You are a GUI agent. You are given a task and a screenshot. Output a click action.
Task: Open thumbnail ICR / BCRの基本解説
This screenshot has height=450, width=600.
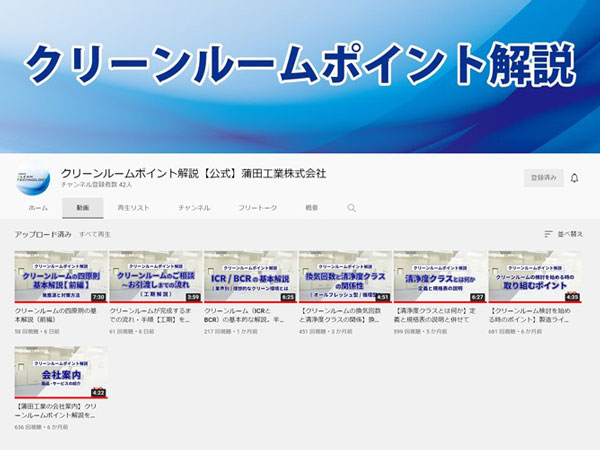[x=250, y=277]
